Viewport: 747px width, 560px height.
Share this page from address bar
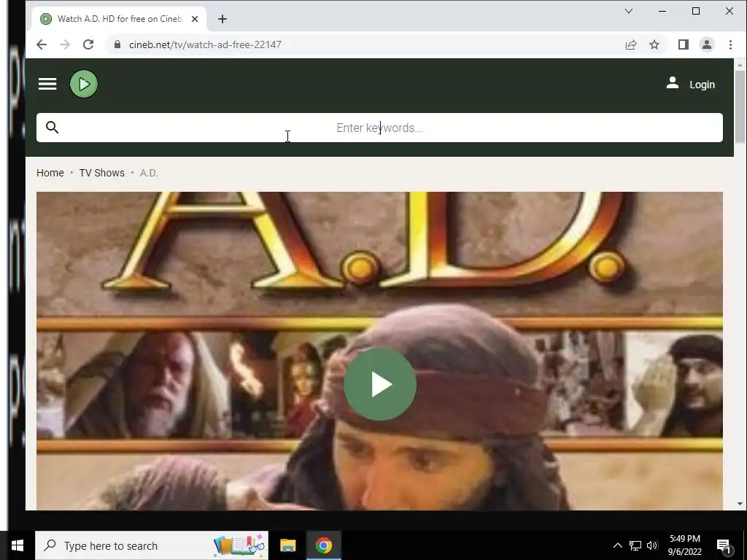pyautogui.click(x=631, y=44)
